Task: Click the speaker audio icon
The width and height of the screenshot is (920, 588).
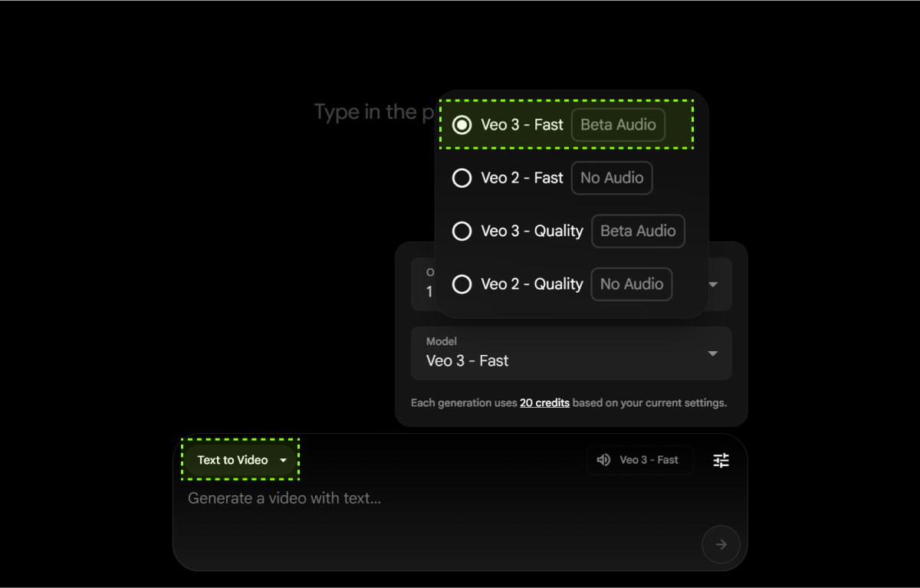Action: coord(603,460)
